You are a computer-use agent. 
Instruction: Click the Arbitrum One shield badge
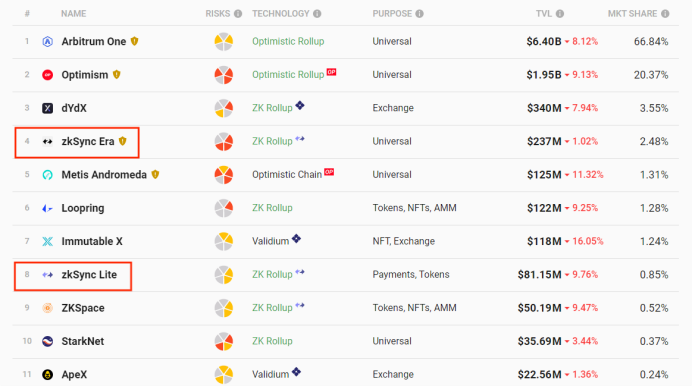pyautogui.click(x=135, y=41)
